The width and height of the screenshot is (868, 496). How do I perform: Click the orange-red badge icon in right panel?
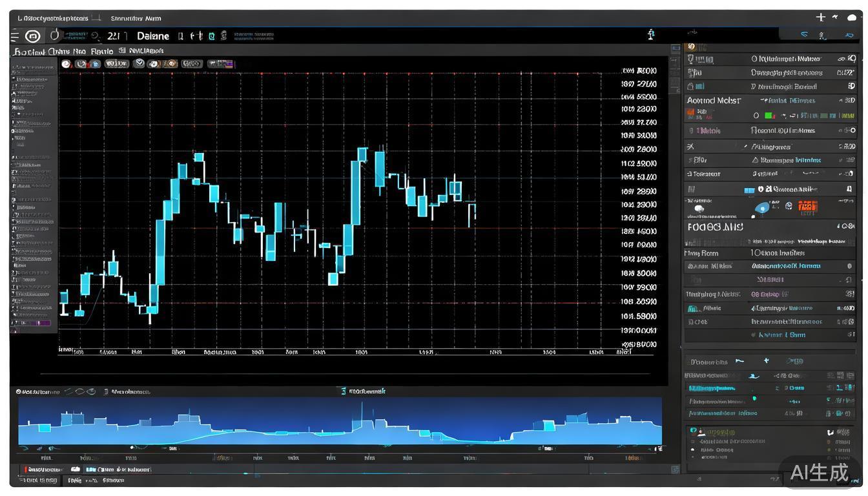807,207
